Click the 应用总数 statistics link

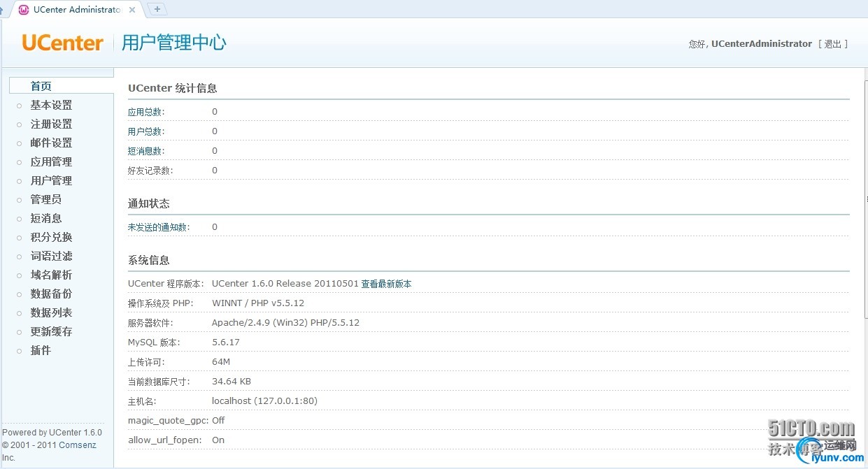(x=146, y=112)
